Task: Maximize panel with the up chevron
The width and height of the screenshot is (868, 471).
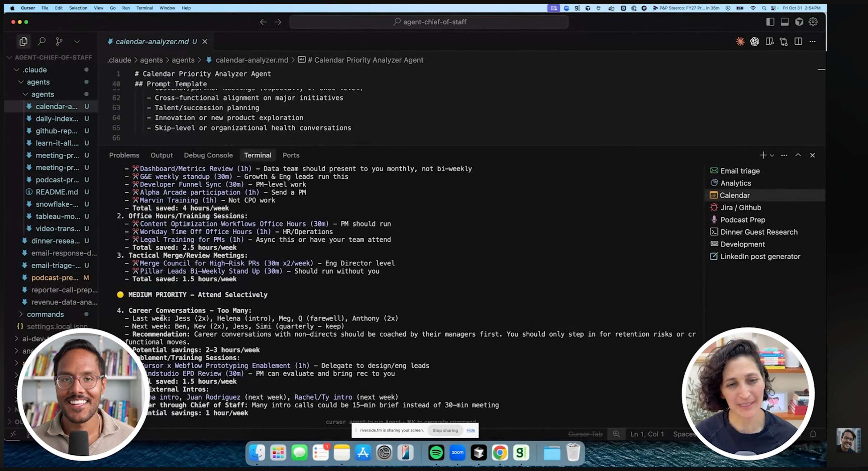Action: point(798,155)
